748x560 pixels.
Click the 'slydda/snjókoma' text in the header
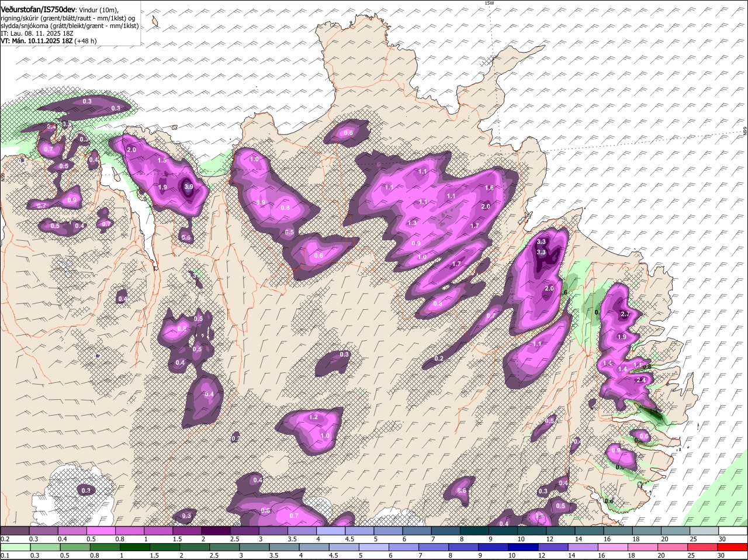[x=24, y=26]
